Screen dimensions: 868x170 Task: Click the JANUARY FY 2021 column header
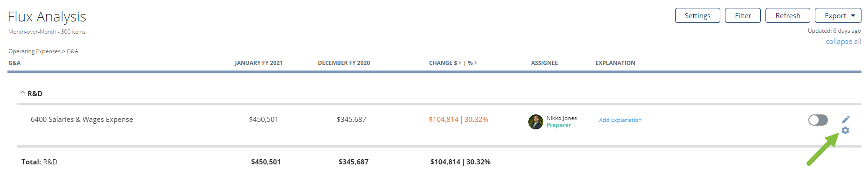pos(259,63)
